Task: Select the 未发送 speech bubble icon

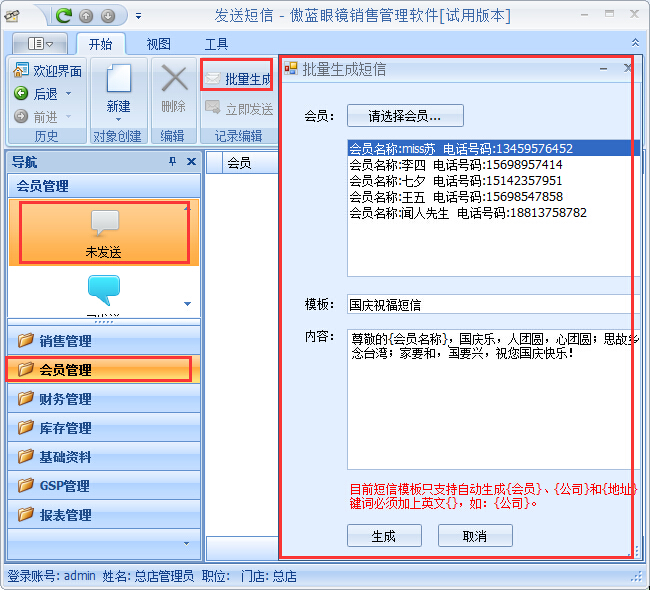Action: (104, 224)
